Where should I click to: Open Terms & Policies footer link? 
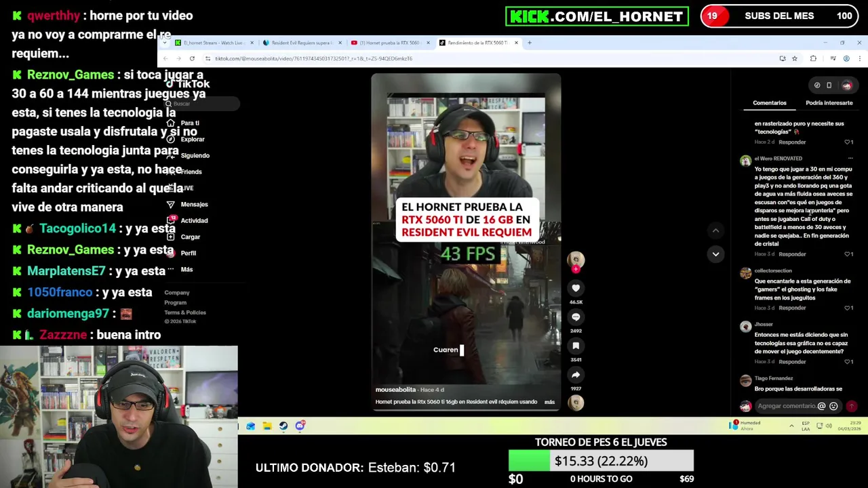184,312
